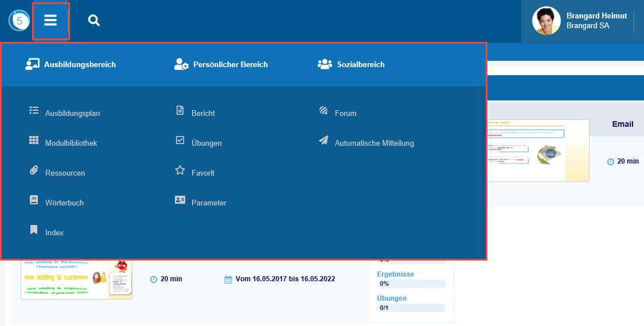Open the Wörterbuch dictionary entry

point(64,203)
